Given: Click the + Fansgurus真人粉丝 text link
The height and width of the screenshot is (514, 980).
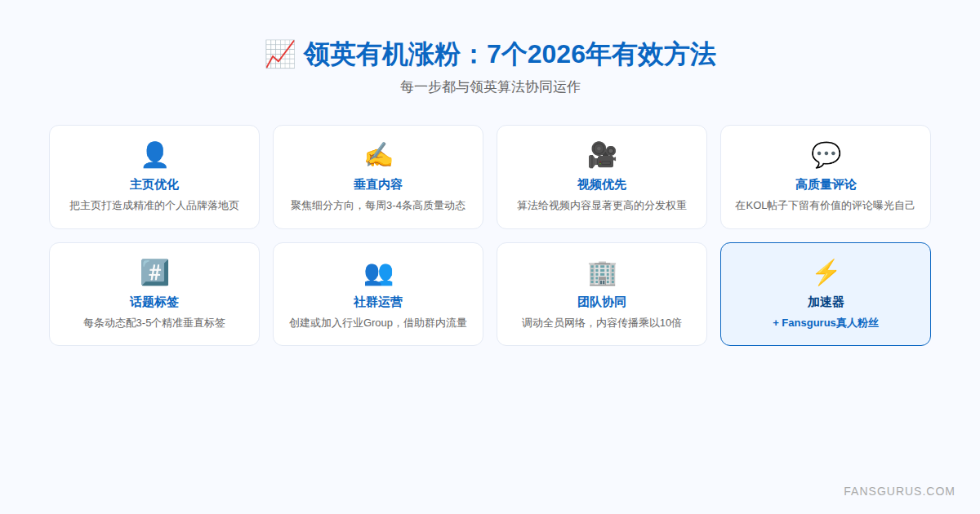Looking at the screenshot, I should point(825,322).
